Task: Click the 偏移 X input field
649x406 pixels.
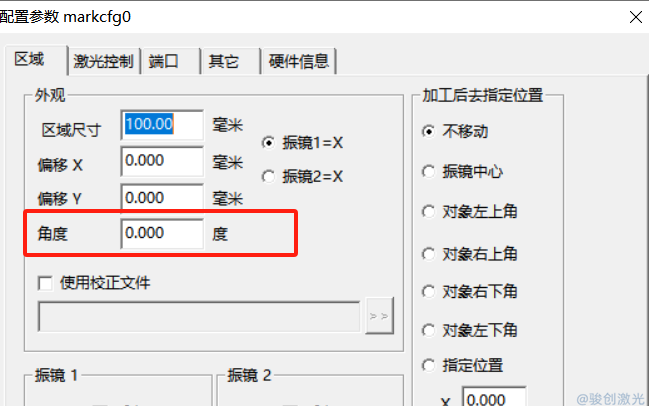Action: coord(162,161)
